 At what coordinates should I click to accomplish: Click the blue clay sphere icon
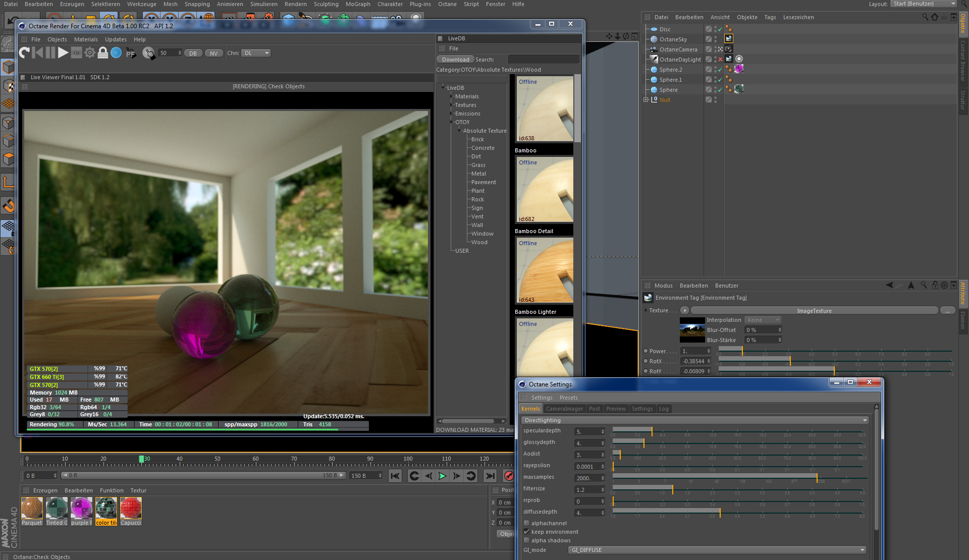[116, 52]
